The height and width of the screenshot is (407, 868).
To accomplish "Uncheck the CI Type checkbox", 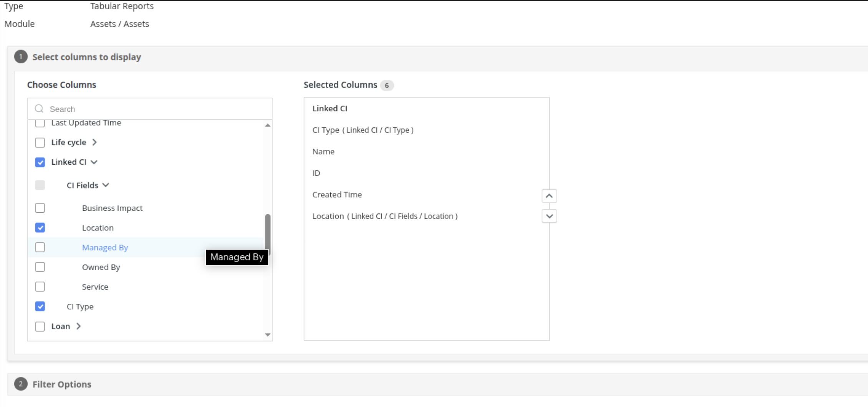I will click(40, 306).
